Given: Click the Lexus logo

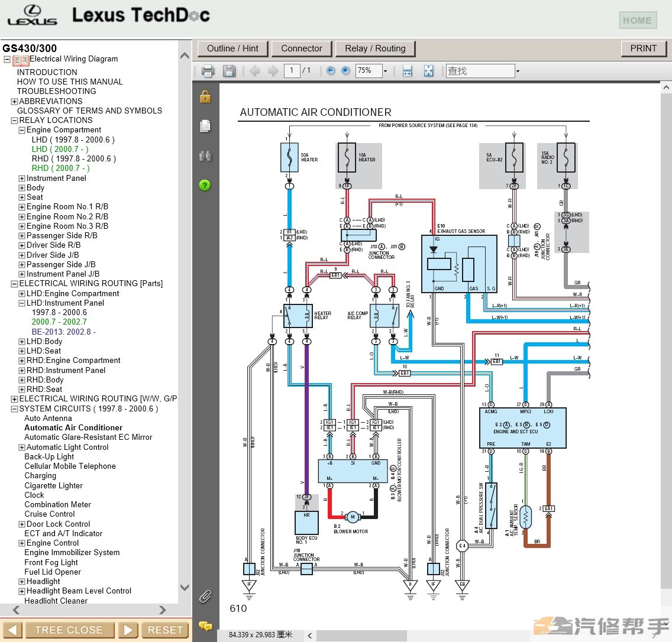Looking at the screenshot, I should tap(32, 15).
